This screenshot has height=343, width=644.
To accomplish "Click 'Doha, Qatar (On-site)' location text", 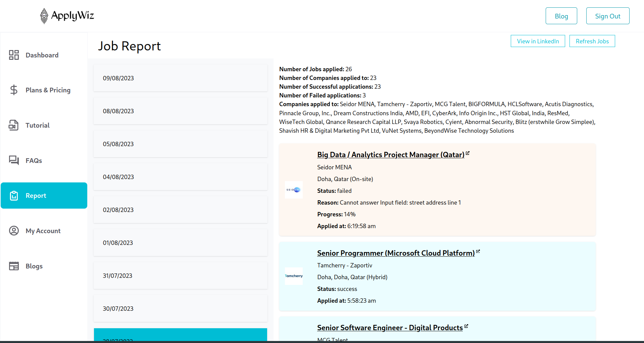I will (x=345, y=179).
